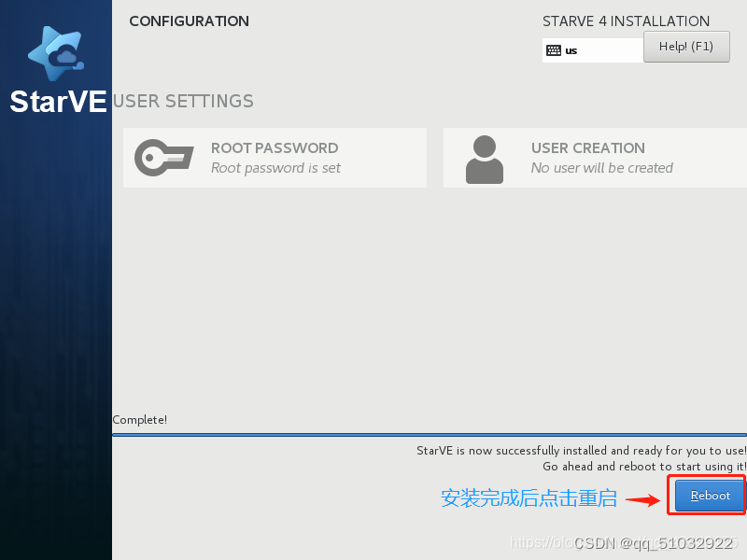Click the Reboot button
Image resolution: width=747 pixels, height=560 pixels.
710,496
